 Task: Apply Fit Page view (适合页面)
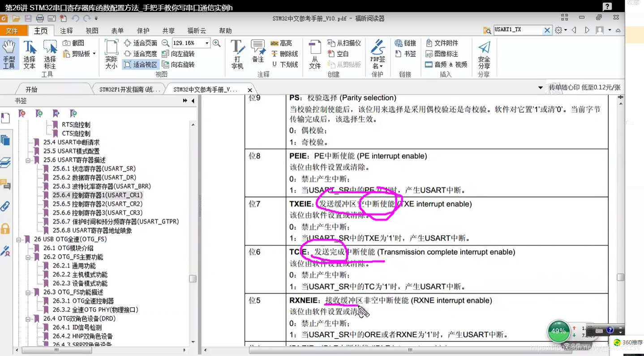coord(140,43)
